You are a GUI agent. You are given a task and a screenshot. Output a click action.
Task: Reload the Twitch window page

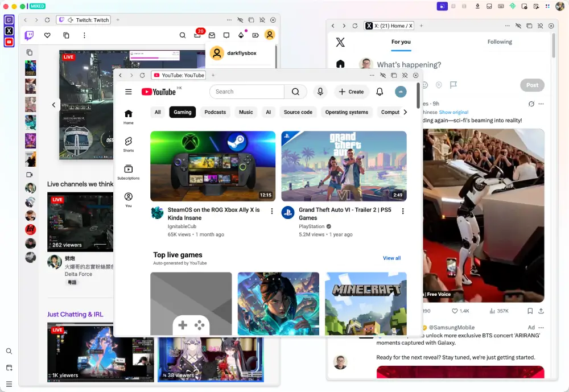pos(47,20)
